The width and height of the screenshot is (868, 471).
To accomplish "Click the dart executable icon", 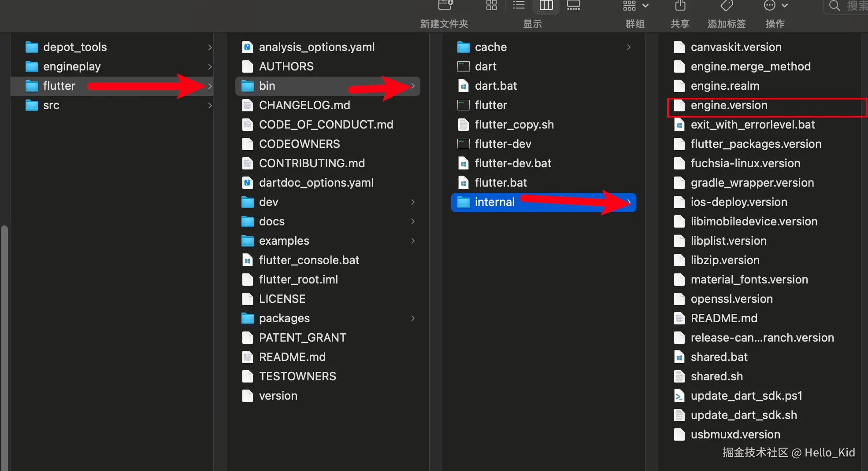I will pyautogui.click(x=464, y=66).
